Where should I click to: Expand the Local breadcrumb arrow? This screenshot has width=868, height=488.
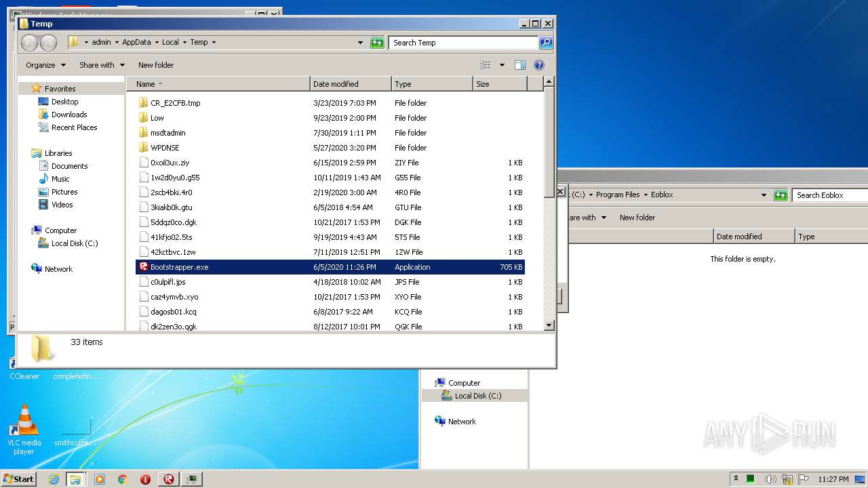pos(184,43)
